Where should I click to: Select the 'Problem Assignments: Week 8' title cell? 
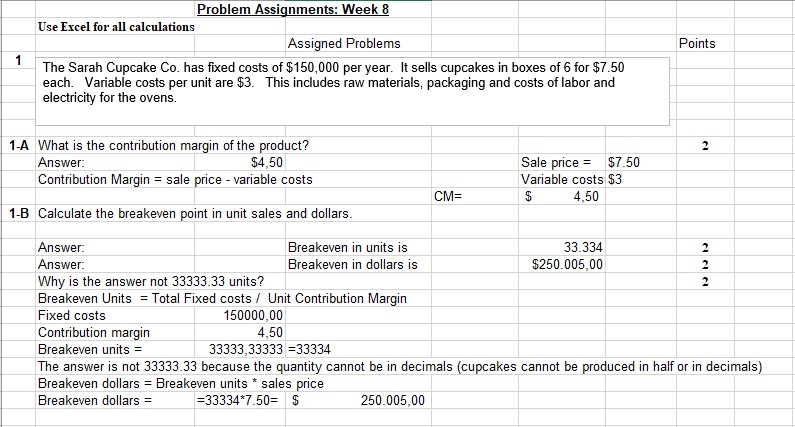click(x=292, y=9)
